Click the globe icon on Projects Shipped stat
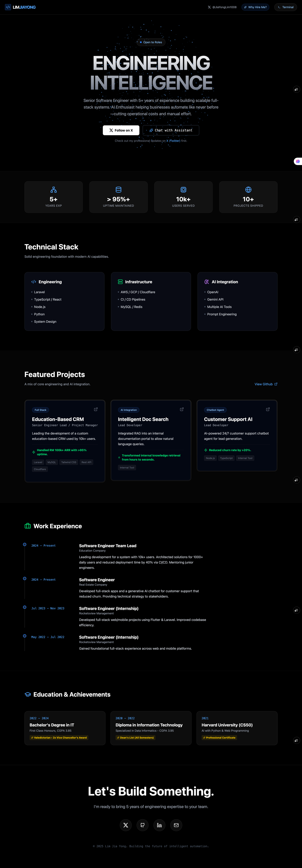The height and width of the screenshot is (868, 302). point(248,190)
